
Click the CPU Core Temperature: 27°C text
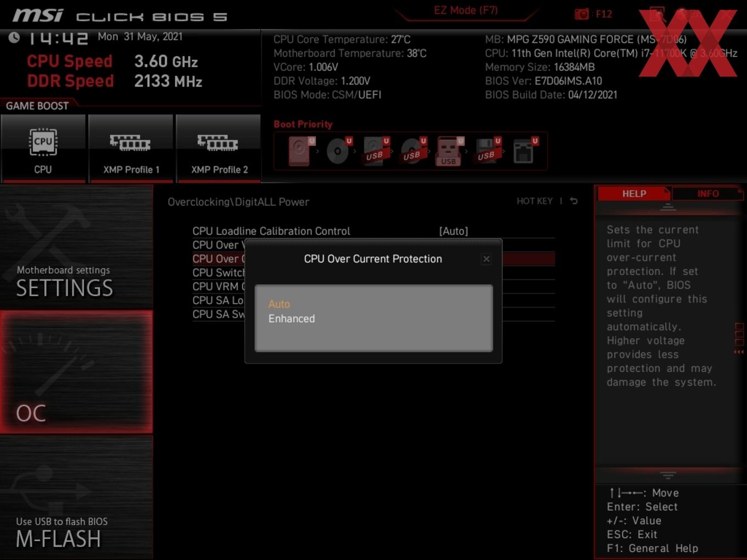point(342,40)
